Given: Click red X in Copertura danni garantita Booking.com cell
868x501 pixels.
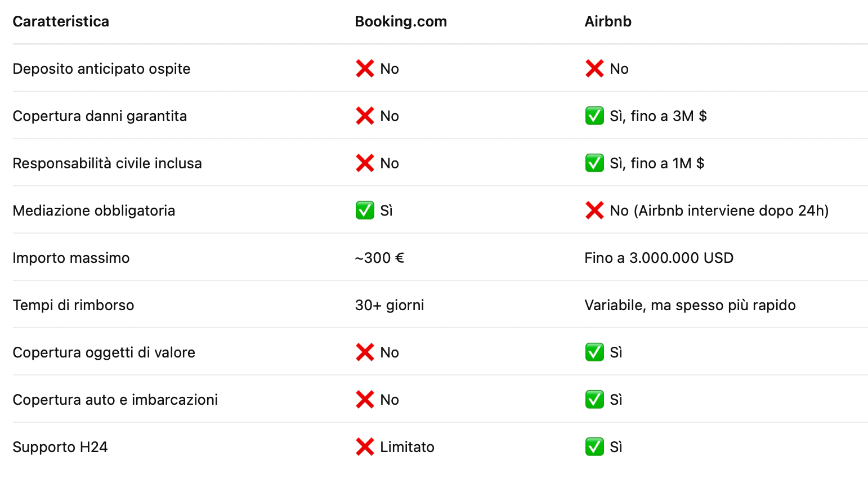Looking at the screenshot, I should [365, 116].
